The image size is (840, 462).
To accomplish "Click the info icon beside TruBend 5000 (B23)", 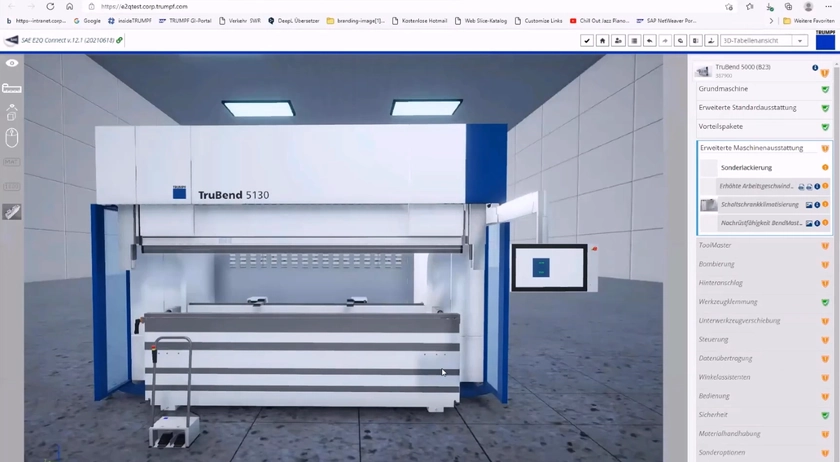I will coord(815,68).
